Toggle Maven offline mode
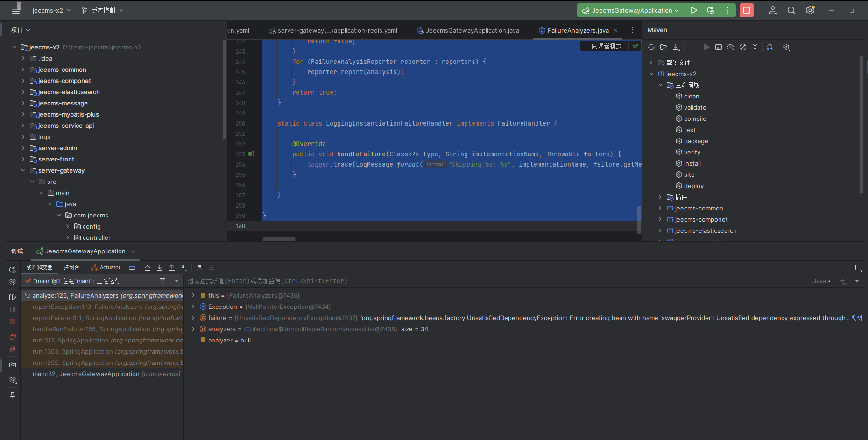868x440 pixels. coord(731,47)
